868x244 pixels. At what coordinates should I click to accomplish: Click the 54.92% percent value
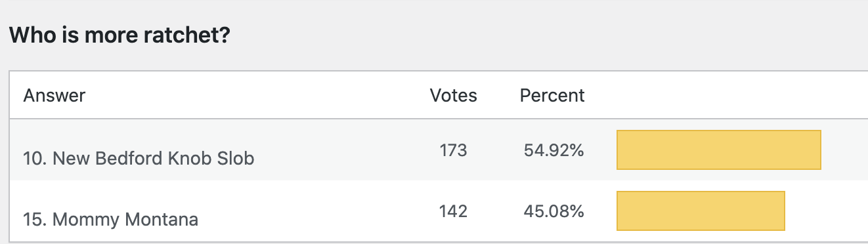click(x=553, y=151)
